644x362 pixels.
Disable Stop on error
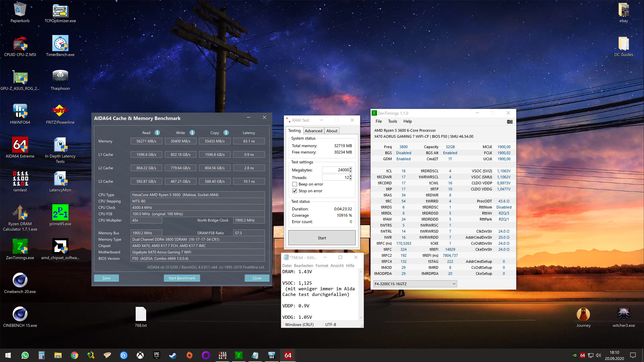295,191
